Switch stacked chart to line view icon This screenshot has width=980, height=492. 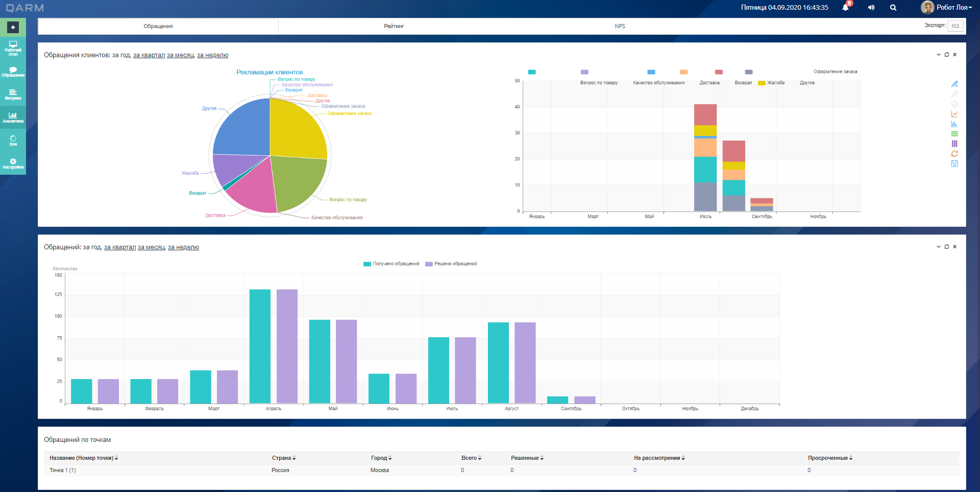954,114
